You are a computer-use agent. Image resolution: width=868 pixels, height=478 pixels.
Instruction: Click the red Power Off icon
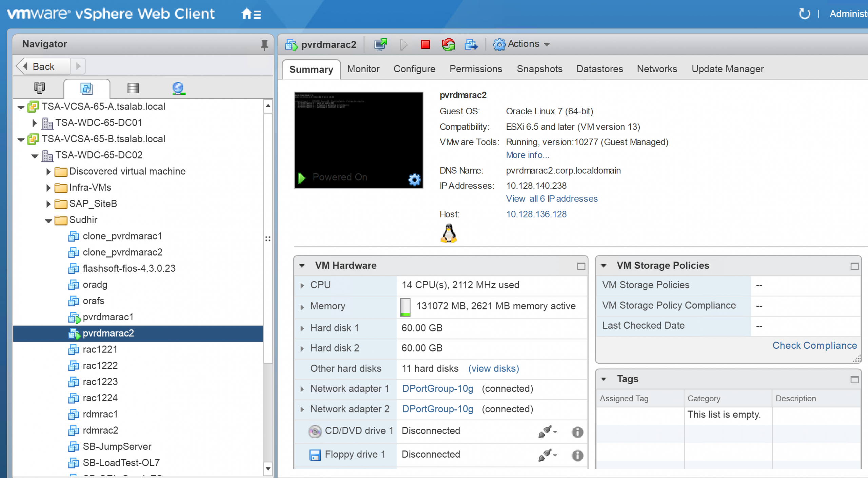tap(425, 44)
